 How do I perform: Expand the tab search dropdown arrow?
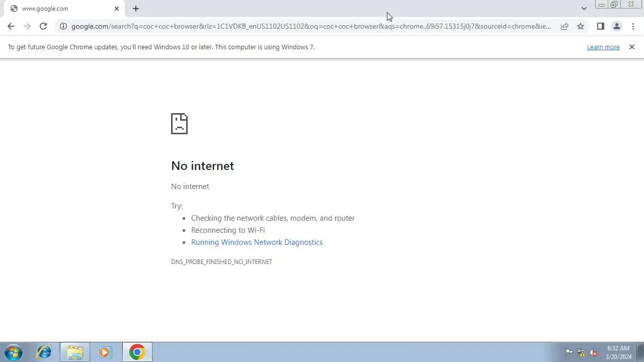coord(584,9)
